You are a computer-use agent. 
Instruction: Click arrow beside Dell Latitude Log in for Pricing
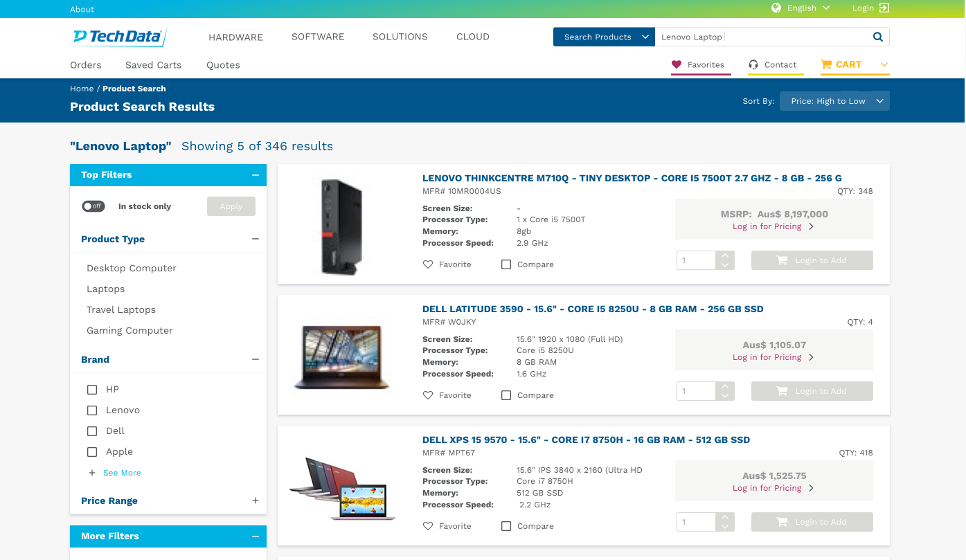pyautogui.click(x=811, y=357)
